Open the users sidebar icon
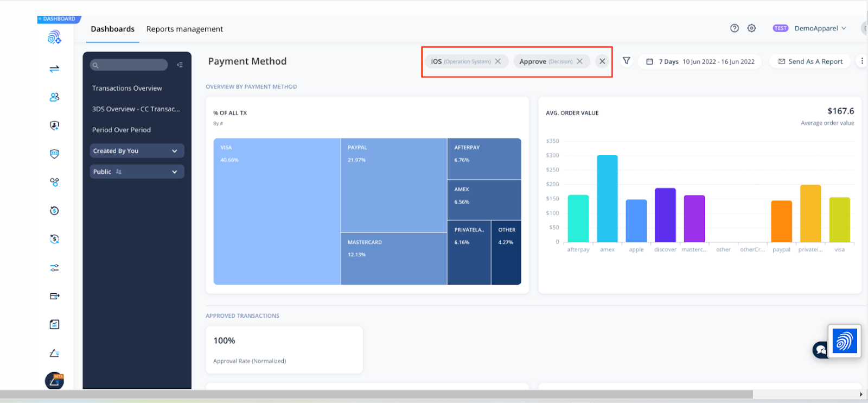The image size is (868, 403). (54, 97)
